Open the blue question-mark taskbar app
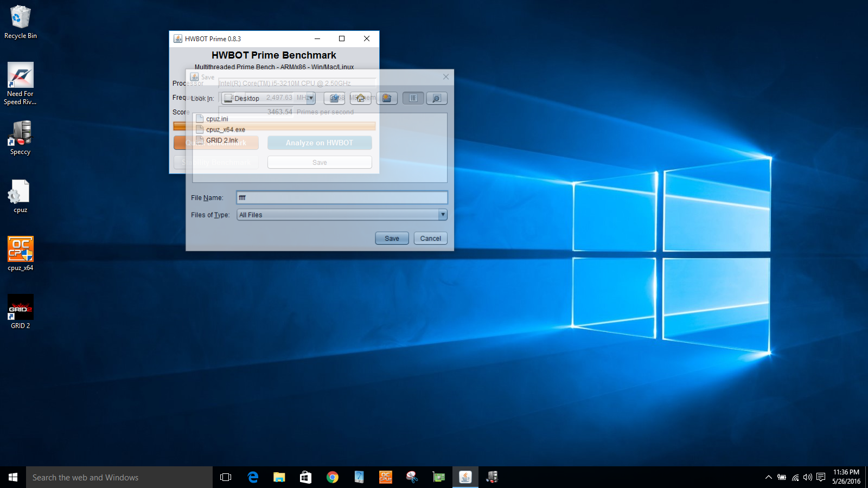The image size is (868, 488). (x=359, y=477)
